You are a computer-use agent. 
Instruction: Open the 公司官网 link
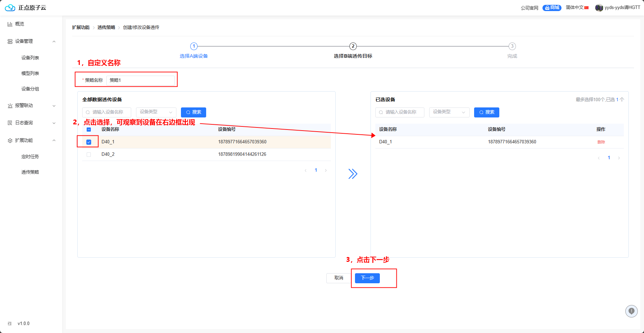tap(529, 8)
